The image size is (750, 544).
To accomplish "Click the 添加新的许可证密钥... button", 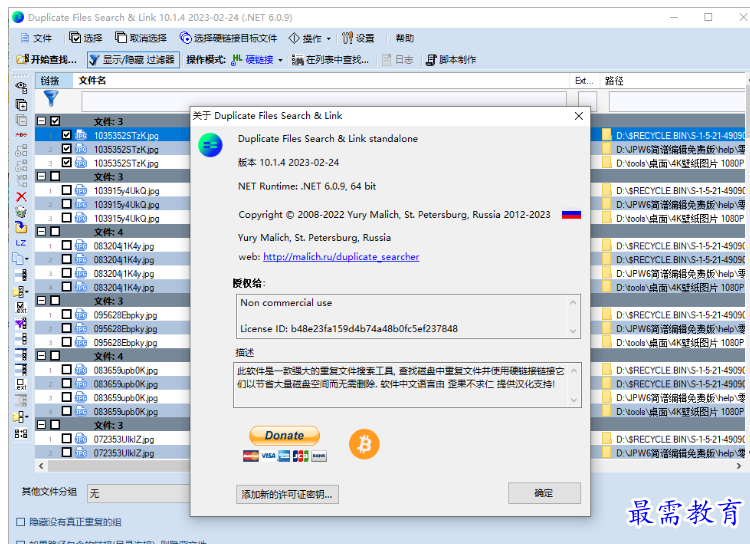I will point(287,494).
